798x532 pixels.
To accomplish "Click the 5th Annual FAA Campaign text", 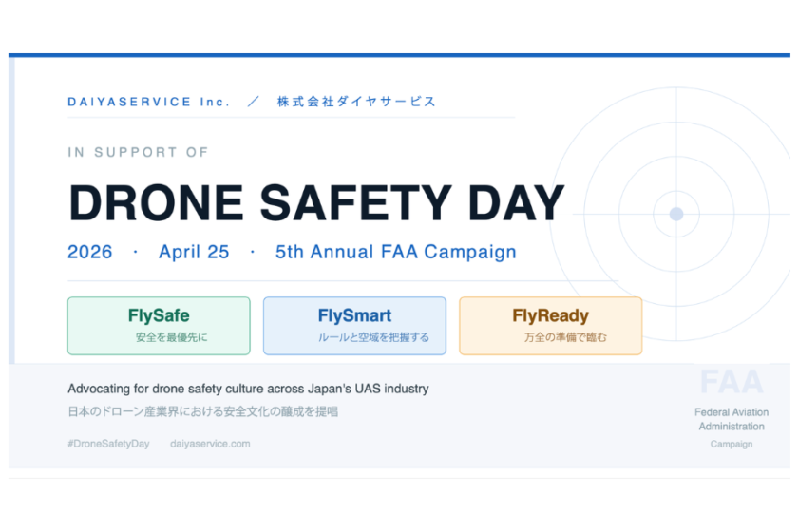I will [395, 253].
